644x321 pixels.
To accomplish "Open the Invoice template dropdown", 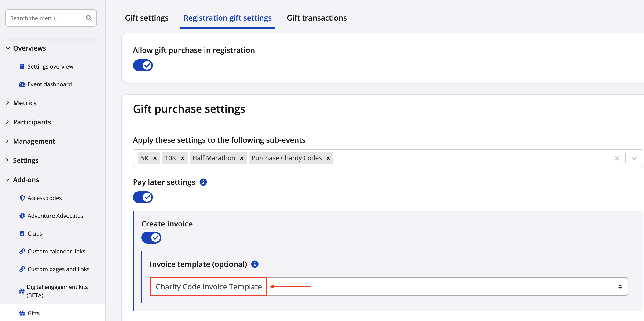I will pos(388,287).
